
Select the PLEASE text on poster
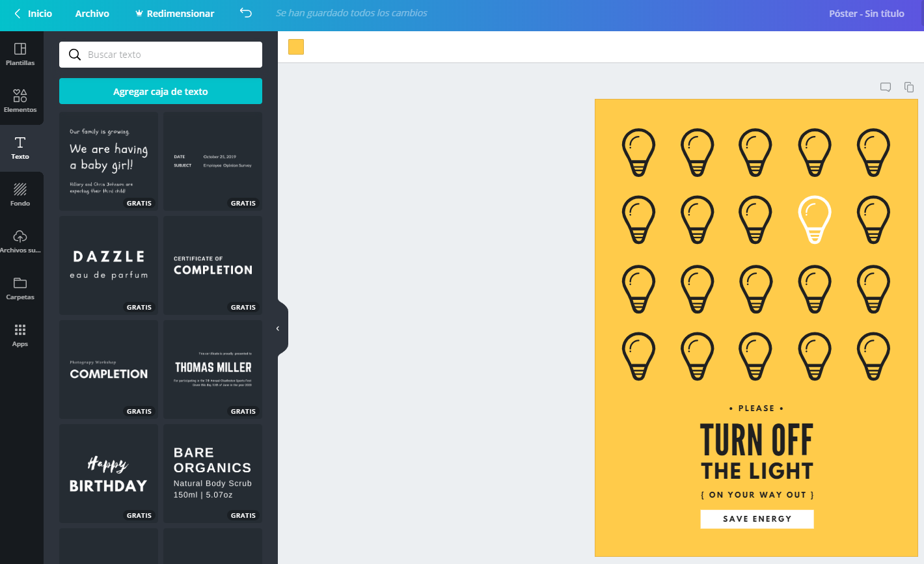[757, 409]
